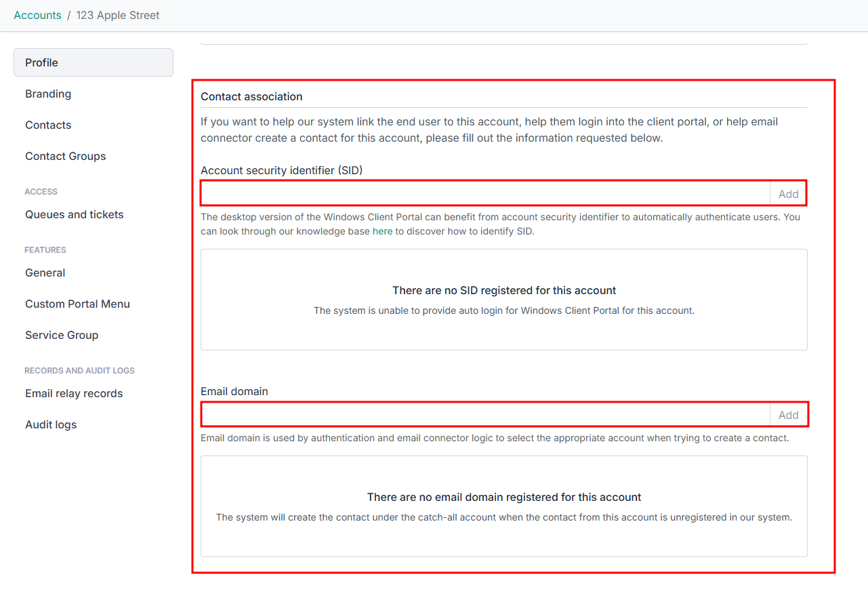Image resolution: width=868 pixels, height=589 pixels.
Task: Click 'There are no email domain registered' message
Action: (x=504, y=497)
